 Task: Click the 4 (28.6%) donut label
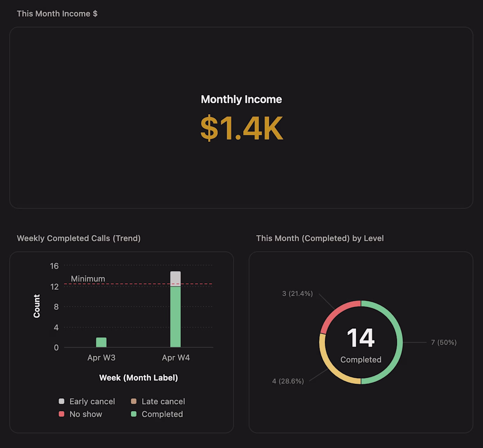click(x=288, y=381)
